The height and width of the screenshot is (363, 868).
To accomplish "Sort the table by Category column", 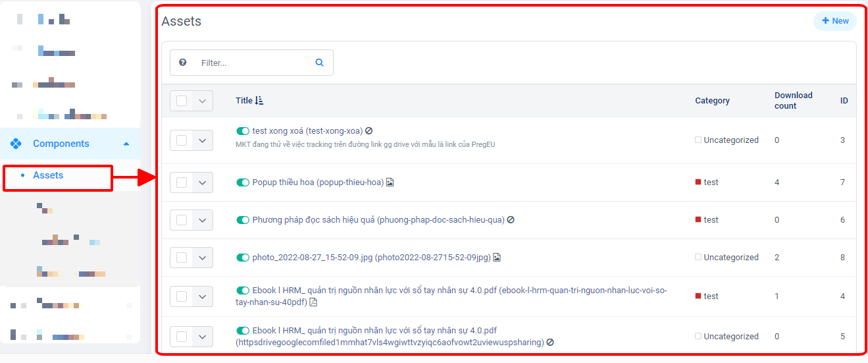I will [712, 101].
